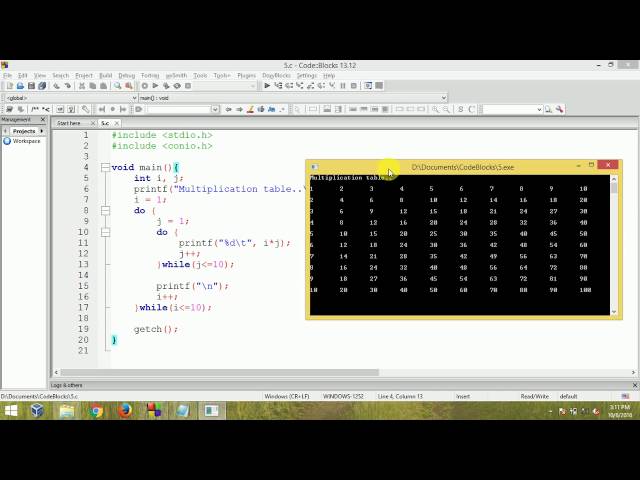Screen dimensions: 640x480
Task: Open the global scope dropdown
Action: 134,98
